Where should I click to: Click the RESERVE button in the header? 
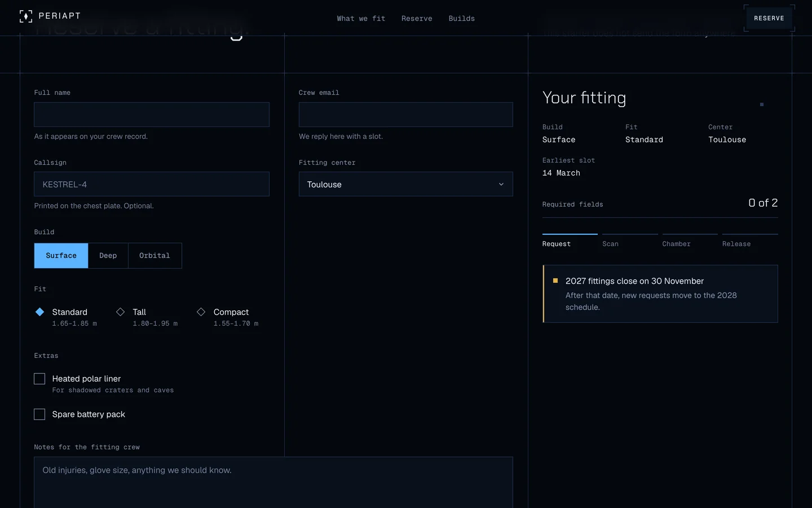(x=769, y=18)
